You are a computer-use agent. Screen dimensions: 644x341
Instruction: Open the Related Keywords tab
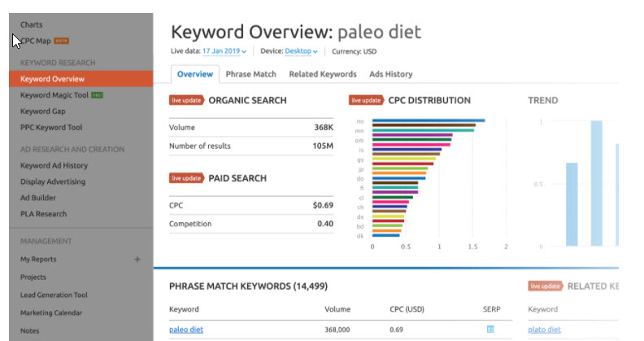tap(323, 74)
